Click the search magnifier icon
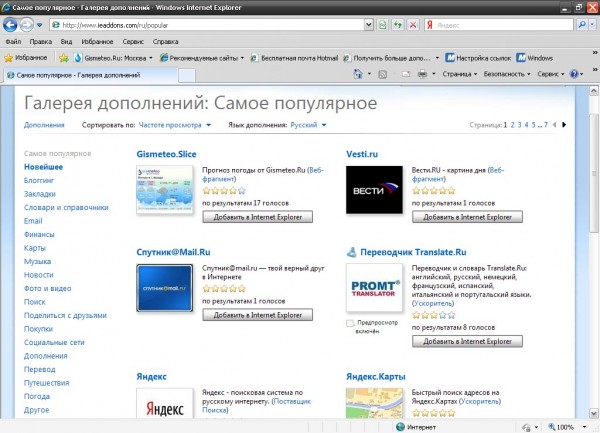Screen dimensions: 600x433 pos(582,25)
